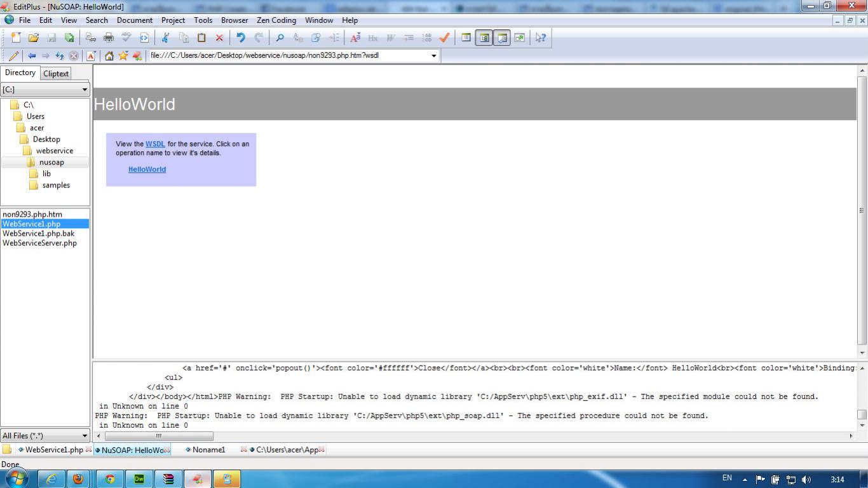Click the context Help cursor icon

point(540,37)
